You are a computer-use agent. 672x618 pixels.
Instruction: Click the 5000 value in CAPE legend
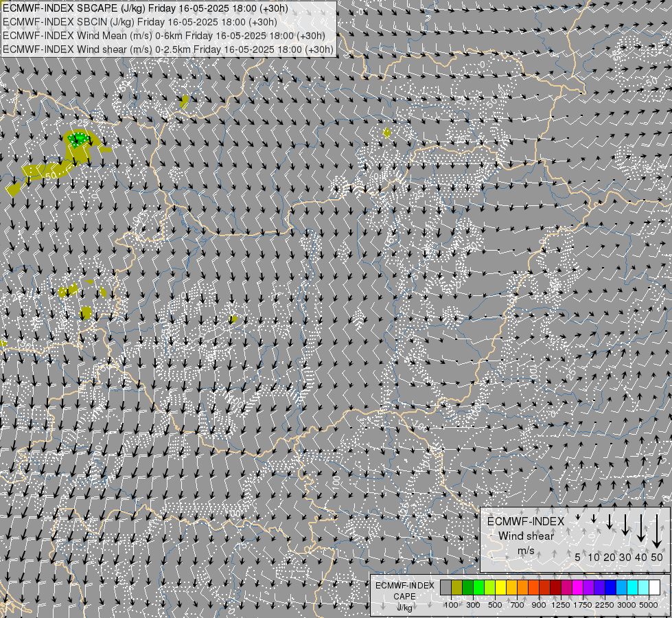point(649,605)
